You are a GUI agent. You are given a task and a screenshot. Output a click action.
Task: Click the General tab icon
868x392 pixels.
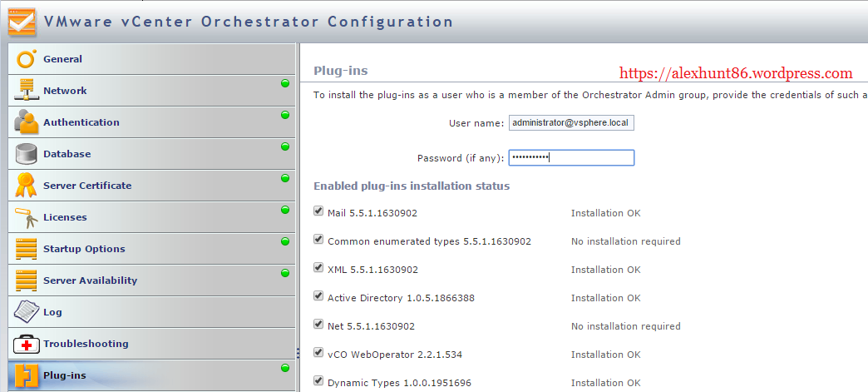point(26,59)
